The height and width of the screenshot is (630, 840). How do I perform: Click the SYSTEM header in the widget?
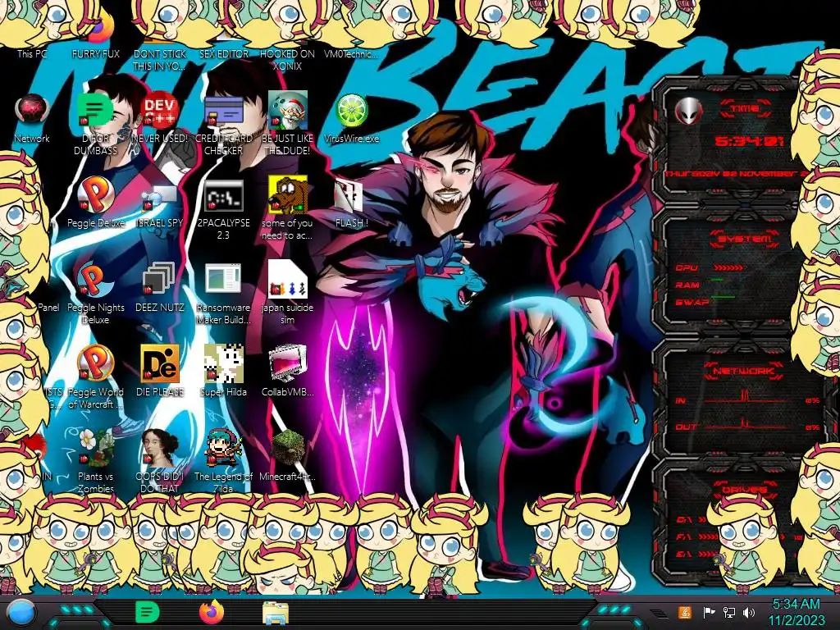[x=745, y=239]
